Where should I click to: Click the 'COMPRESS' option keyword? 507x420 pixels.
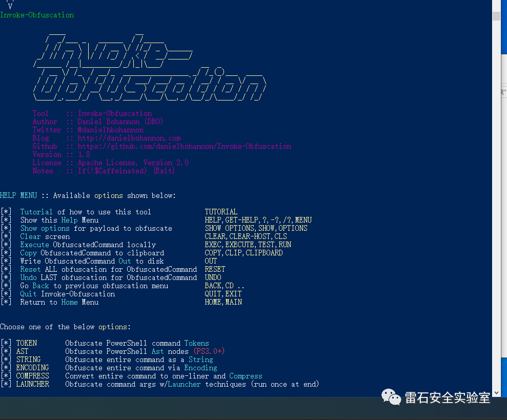pos(33,376)
